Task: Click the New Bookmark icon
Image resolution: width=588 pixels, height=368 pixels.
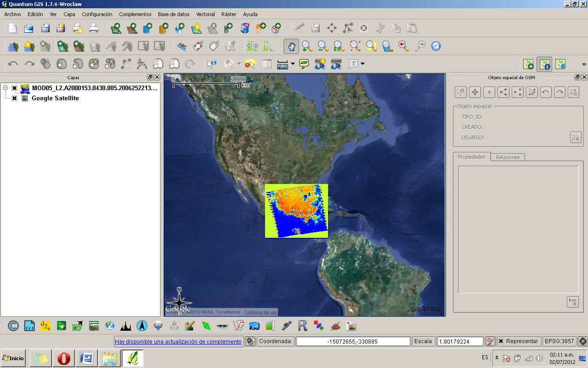Action: click(320, 64)
